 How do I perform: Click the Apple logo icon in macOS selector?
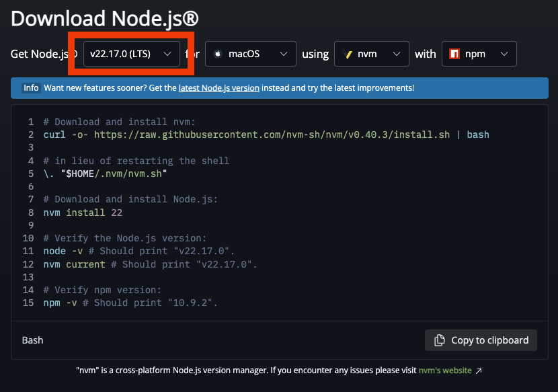click(218, 54)
